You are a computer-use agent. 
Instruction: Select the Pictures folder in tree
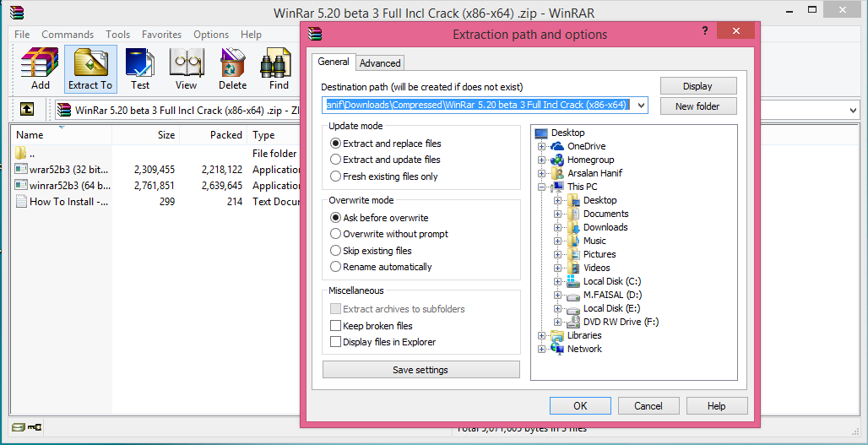click(x=599, y=255)
